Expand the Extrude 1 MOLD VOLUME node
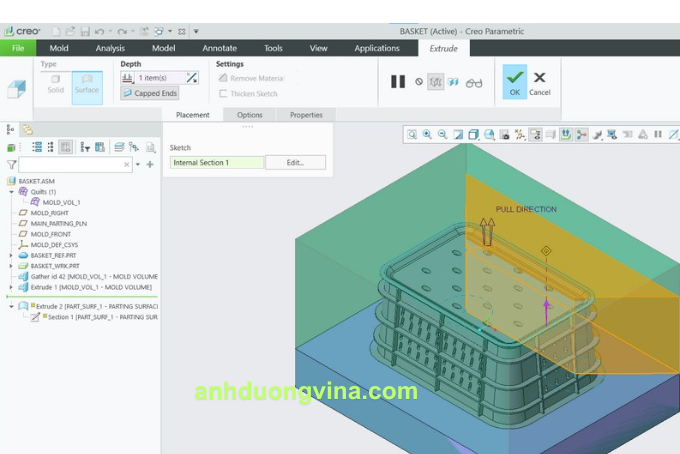Viewport: 680px width, 454px height. [10, 287]
